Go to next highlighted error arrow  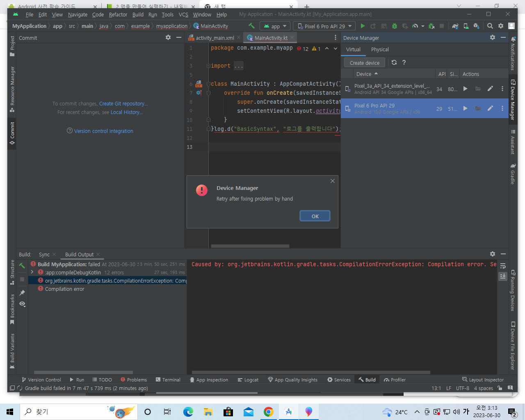point(336,48)
